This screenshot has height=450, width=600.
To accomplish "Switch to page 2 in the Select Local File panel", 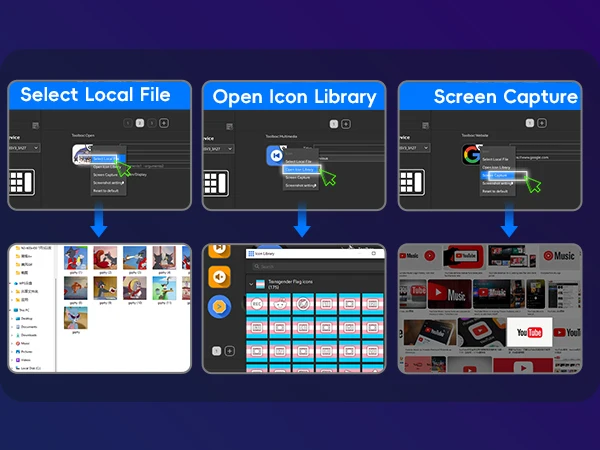I will 140,123.
